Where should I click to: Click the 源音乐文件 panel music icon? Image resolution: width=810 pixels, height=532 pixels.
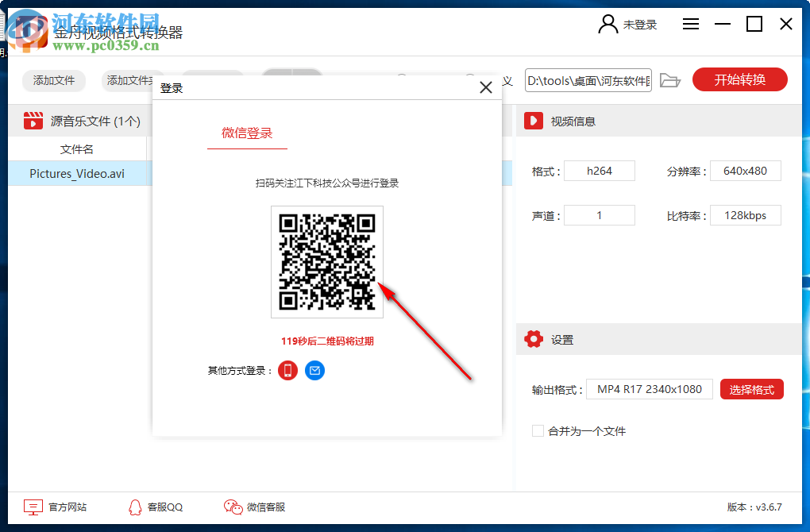point(33,121)
